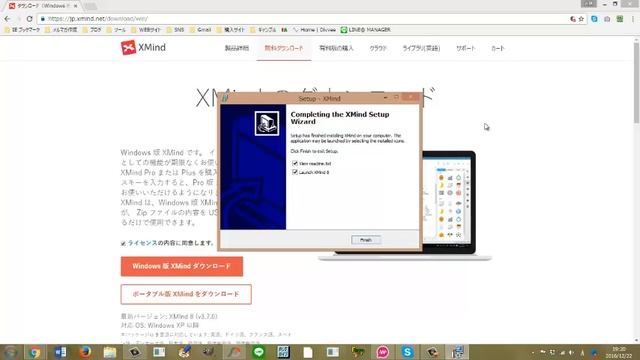Click the volume icon in system tray
640x360 pixels.
pos(571,353)
